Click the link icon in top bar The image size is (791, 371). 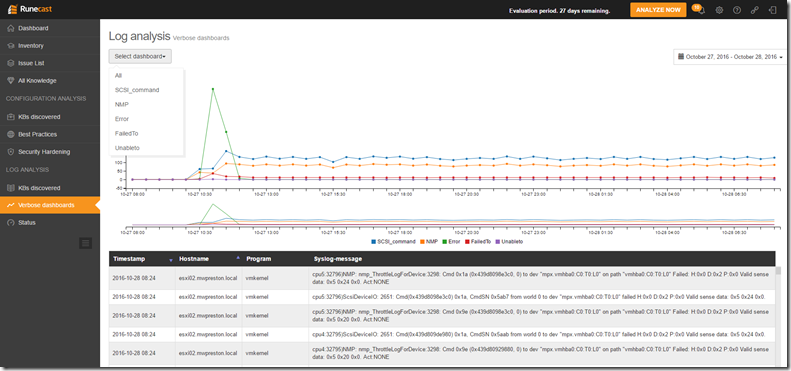pyautogui.click(x=755, y=10)
